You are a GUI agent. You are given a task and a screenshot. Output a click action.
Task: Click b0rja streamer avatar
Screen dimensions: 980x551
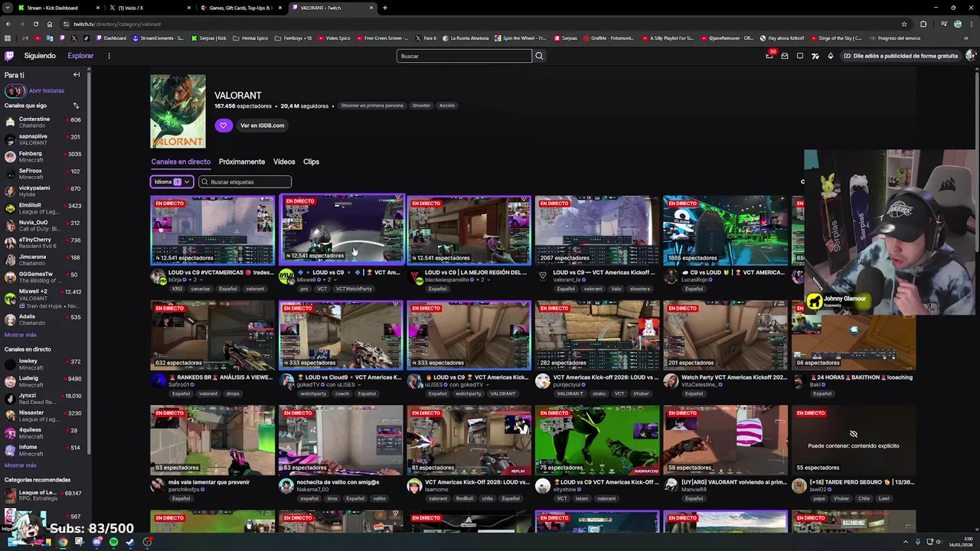tap(158, 276)
